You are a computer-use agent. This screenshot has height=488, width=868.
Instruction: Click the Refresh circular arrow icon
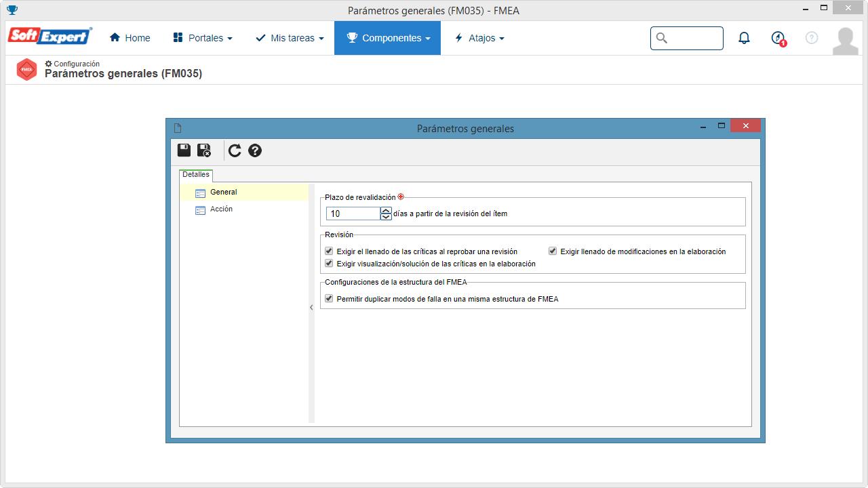[235, 150]
